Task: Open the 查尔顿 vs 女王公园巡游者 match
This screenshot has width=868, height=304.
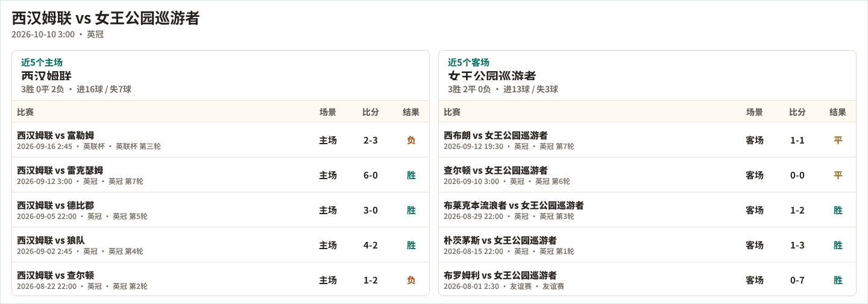Action: [x=647, y=175]
